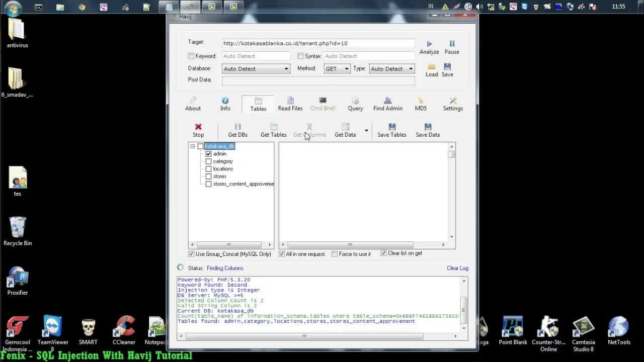
Task: Enable the Syntax checkbox
Action: 300,56
